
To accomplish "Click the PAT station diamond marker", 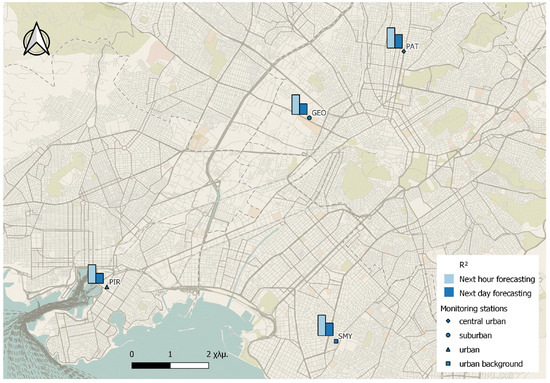I will point(404,52).
